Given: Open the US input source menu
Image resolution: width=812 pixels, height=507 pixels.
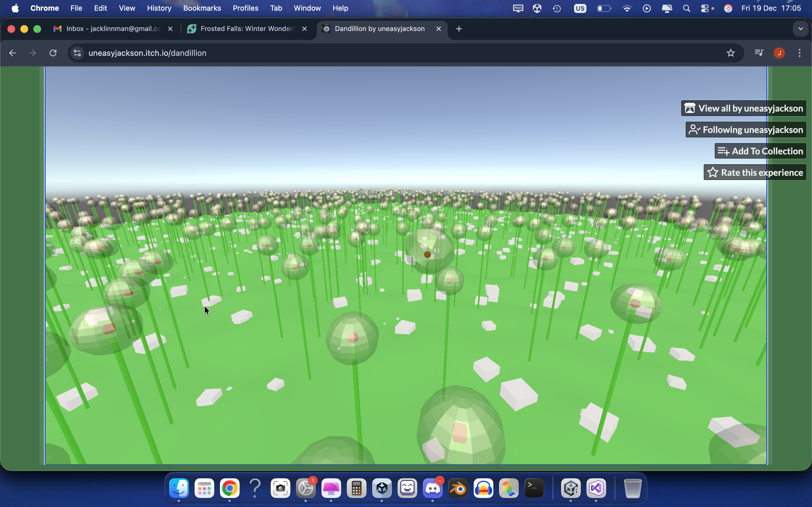Looking at the screenshot, I should tap(580, 8).
